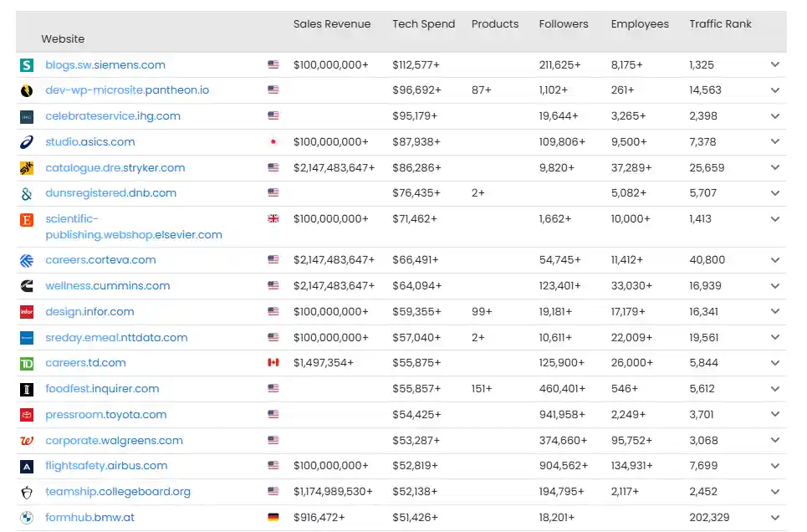Click Followers value 941,958+
Screen dimensions: 807x532
[562, 415]
